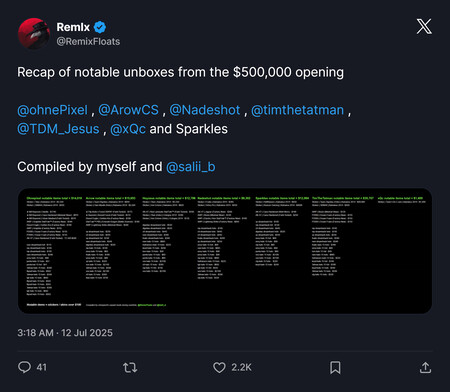450x392 pixels.
Task: View the 2.2K likes count
Action: [x=241, y=368]
